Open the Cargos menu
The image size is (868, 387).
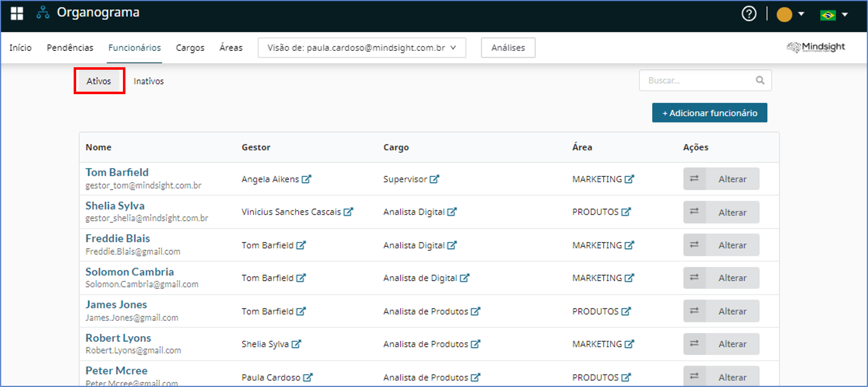190,48
